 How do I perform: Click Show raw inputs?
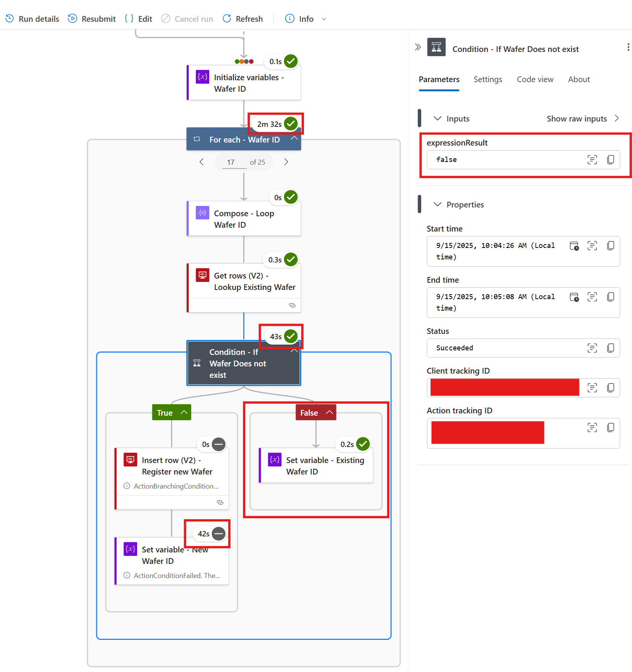pyautogui.click(x=577, y=118)
